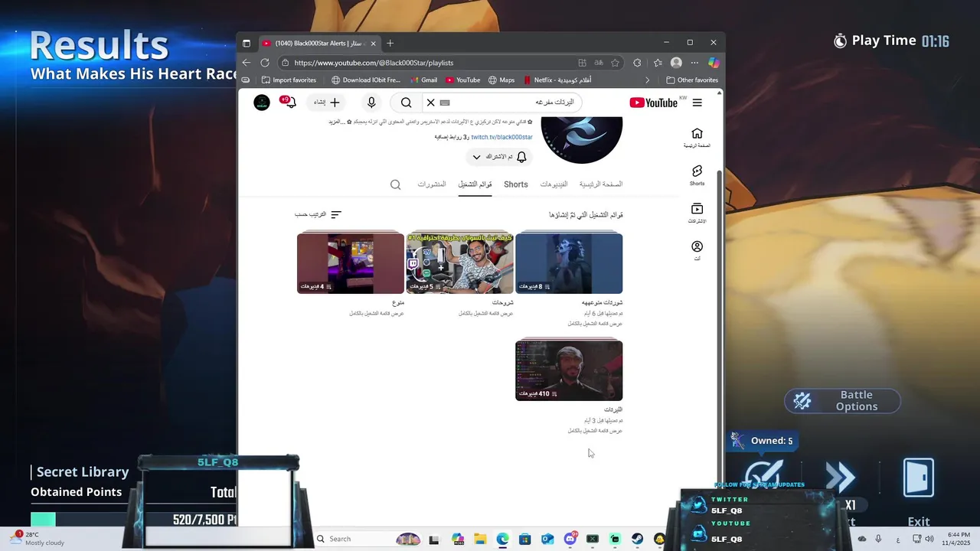Click the channel tab search icon
Screen dimensions: 980x551
click(x=395, y=184)
